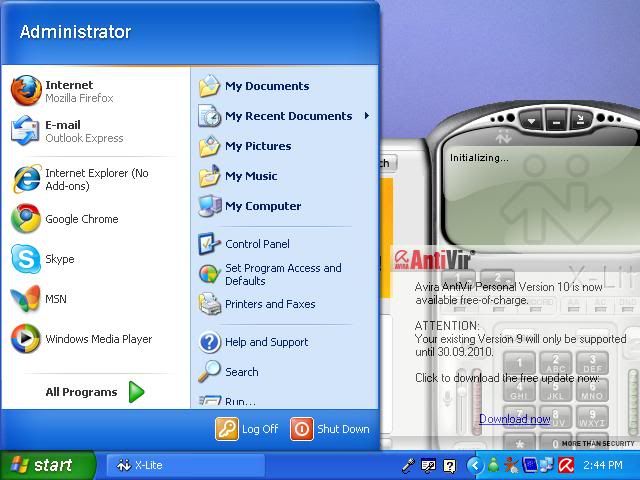This screenshot has width=640, height=480.
Task: Open My Pictures folder
Action: coord(245,146)
